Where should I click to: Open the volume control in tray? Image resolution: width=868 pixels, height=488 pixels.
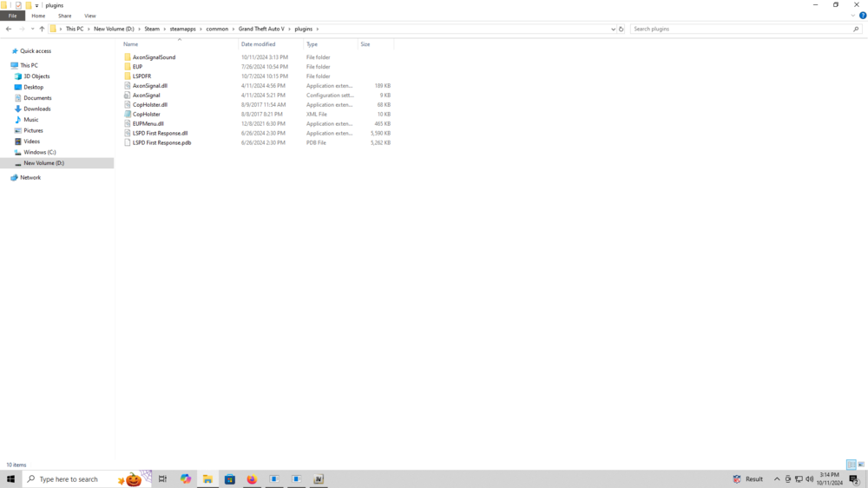(x=809, y=479)
